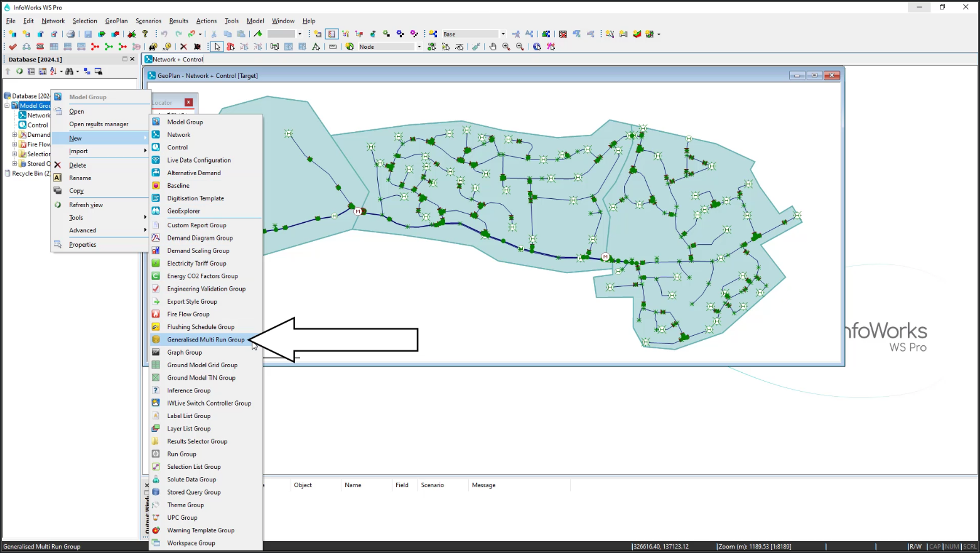Click the up arrow in Database panel toolbar
The height and width of the screenshot is (553, 980).
pyautogui.click(x=8, y=71)
